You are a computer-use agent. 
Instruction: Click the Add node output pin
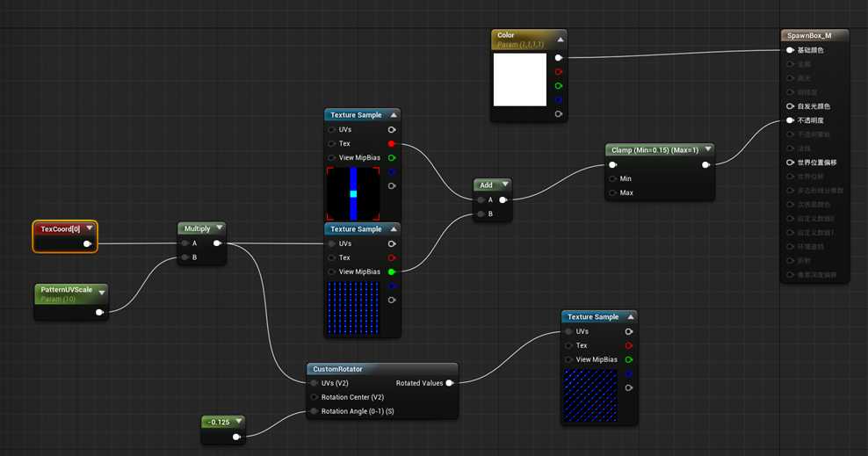pyautogui.click(x=503, y=199)
